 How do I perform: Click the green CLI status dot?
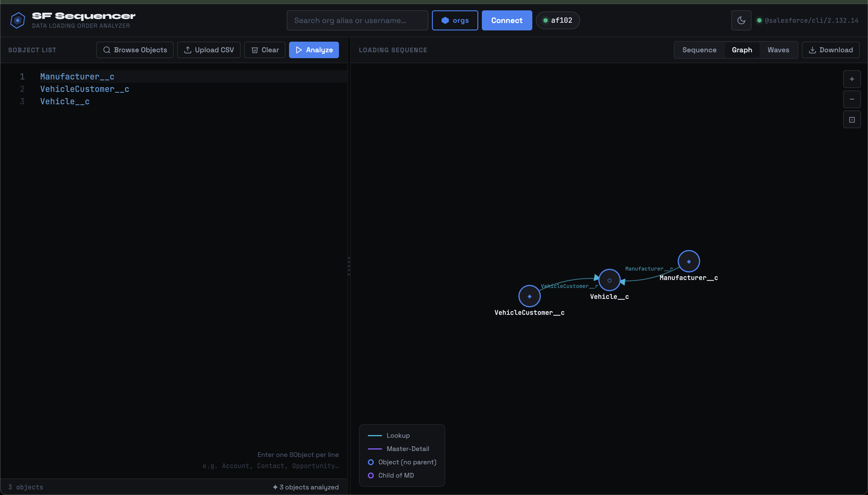pos(759,20)
